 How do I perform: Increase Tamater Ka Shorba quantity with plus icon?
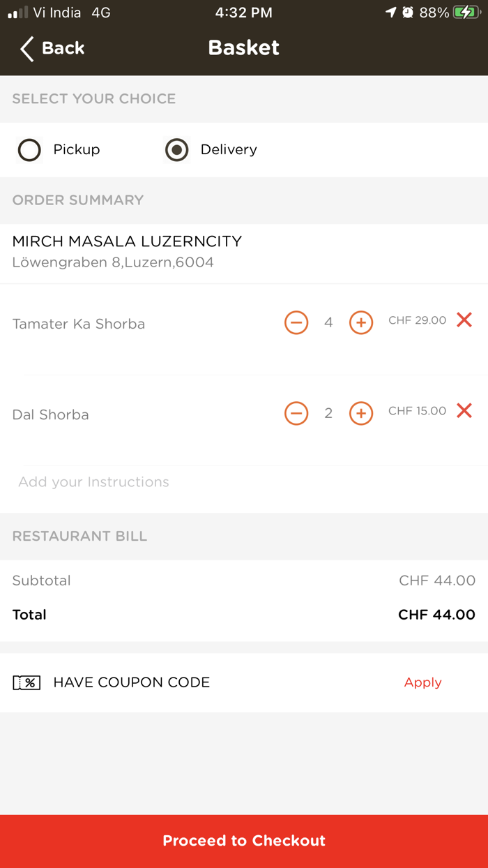pos(361,322)
